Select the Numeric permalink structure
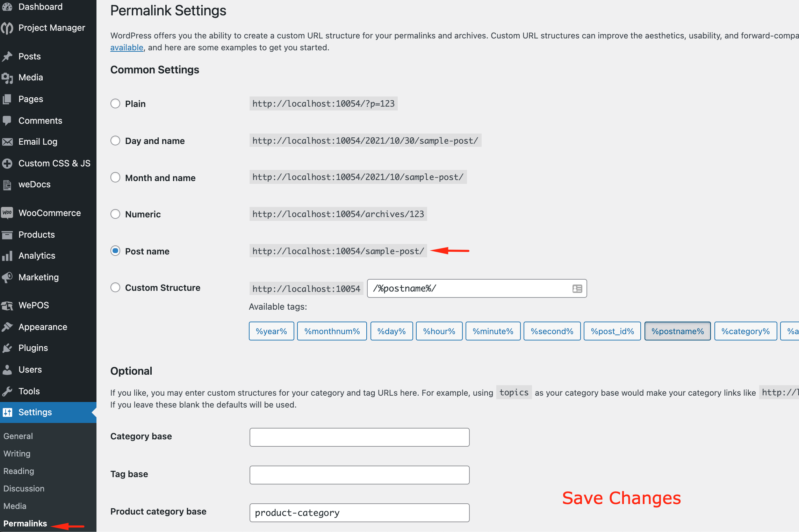Image resolution: width=799 pixels, height=532 pixels. coord(115,214)
